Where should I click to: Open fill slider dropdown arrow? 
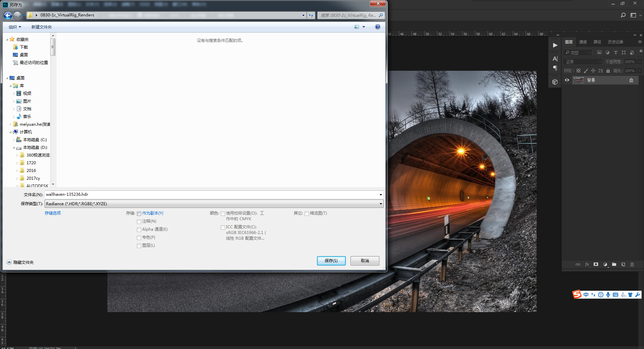tap(640, 71)
